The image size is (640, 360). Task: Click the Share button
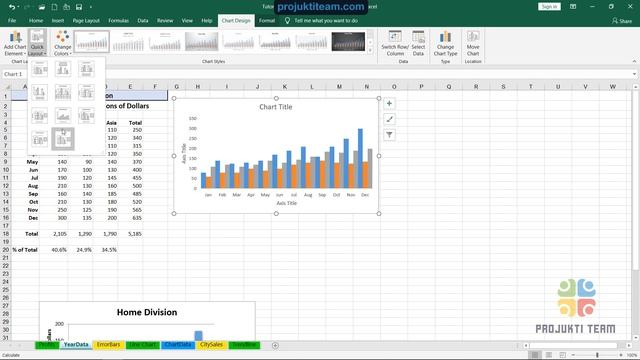(622, 20)
